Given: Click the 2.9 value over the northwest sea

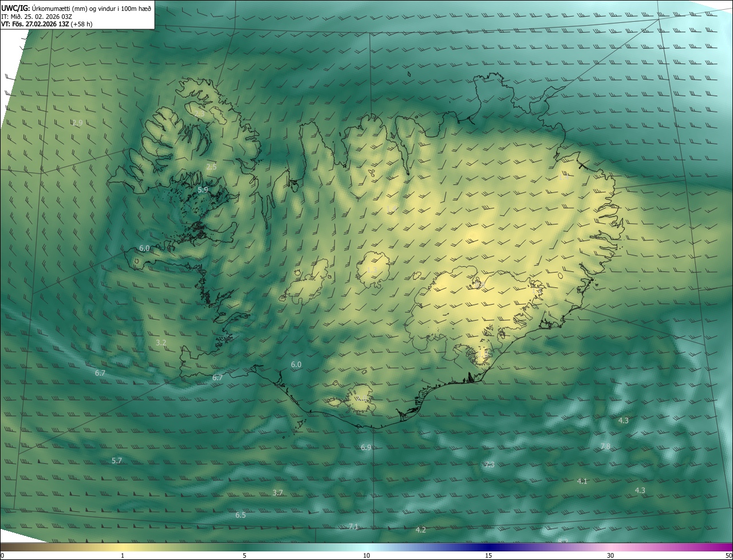Looking at the screenshot, I should [x=78, y=123].
